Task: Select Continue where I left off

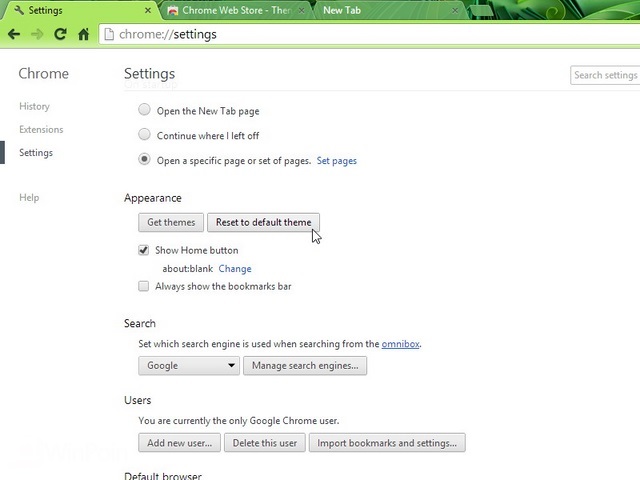Action: coord(144,134)
